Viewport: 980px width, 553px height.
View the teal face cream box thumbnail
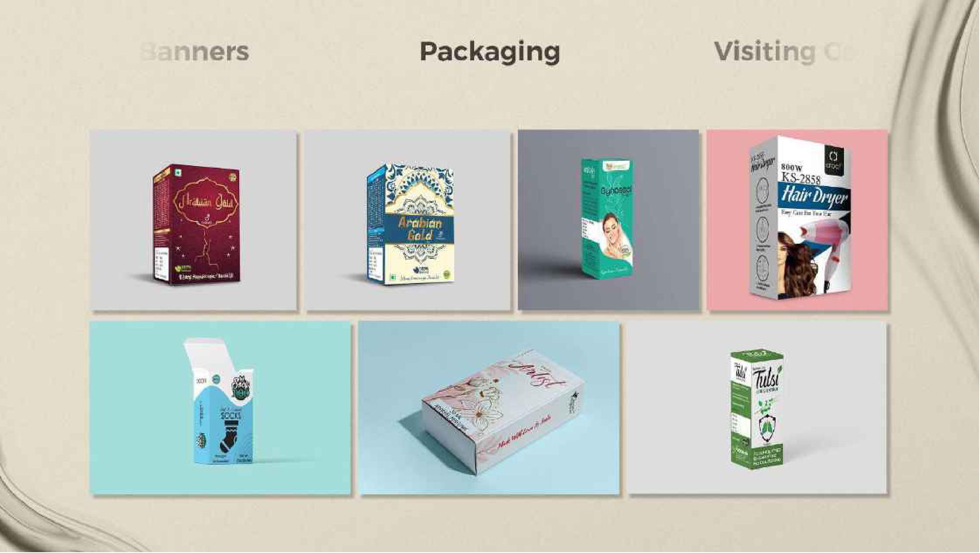pos(609,220)
